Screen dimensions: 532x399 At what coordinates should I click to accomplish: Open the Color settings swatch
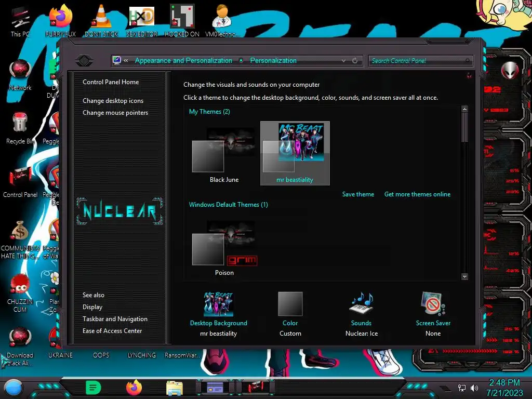pos(290,314)
